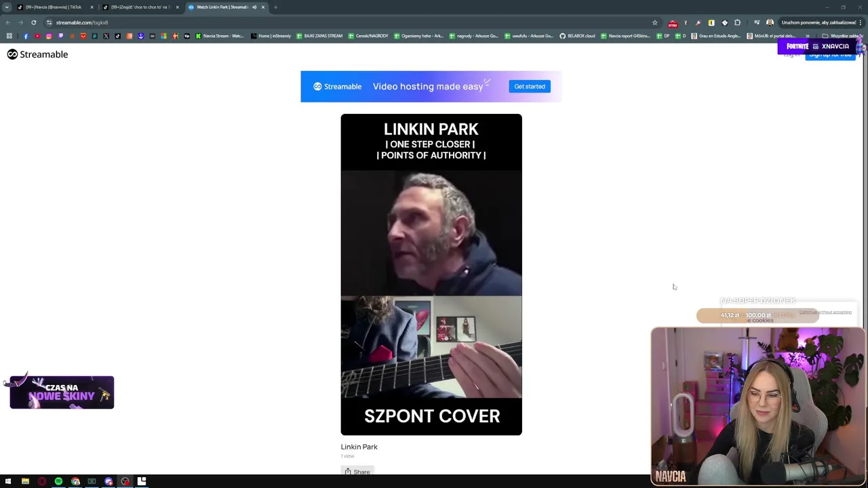Screen dimensions: 868x488
Task: Click the Get started banner button
Action: click(530, 87)
